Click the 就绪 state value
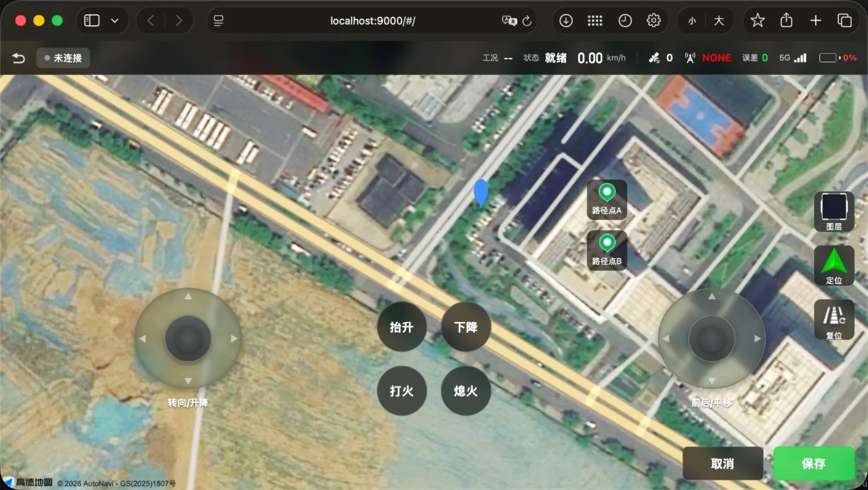The height and width of the screenshot is (490, 868). coord(556,58)
